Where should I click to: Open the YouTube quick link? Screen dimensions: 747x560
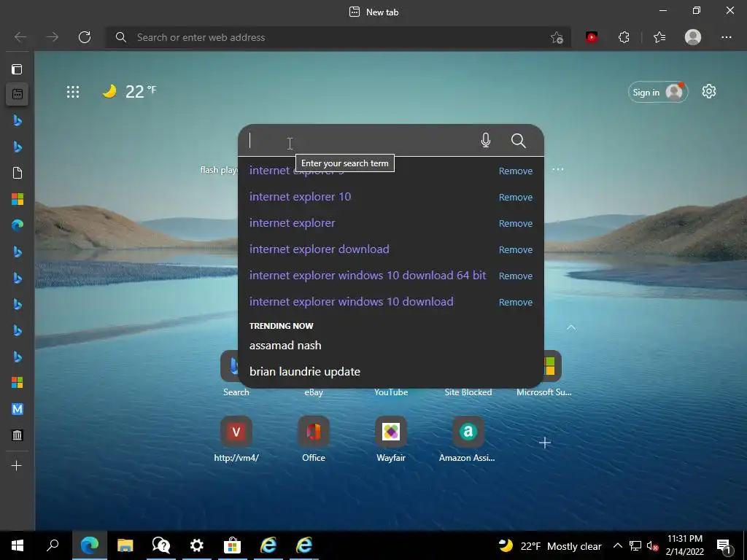pyautogui.click(x=391, y=392)
